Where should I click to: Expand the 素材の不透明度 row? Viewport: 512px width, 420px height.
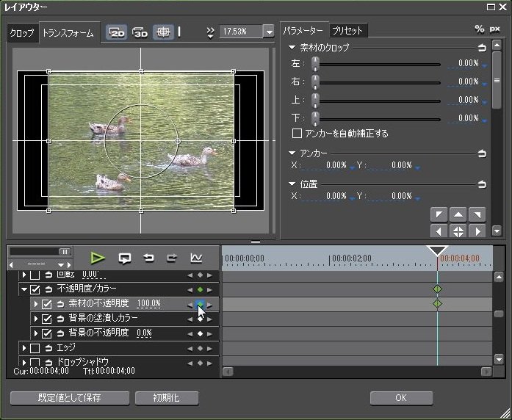36,304
